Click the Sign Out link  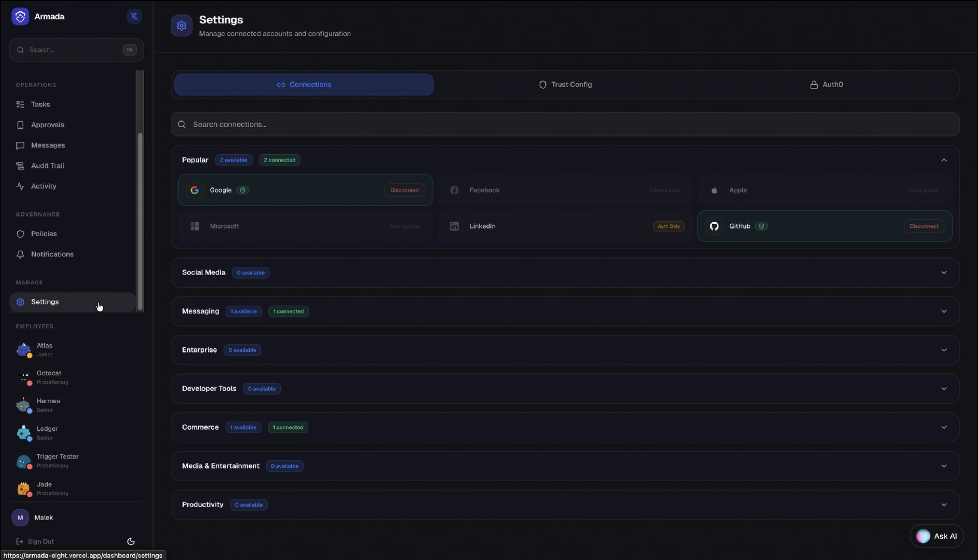[40, 542]
